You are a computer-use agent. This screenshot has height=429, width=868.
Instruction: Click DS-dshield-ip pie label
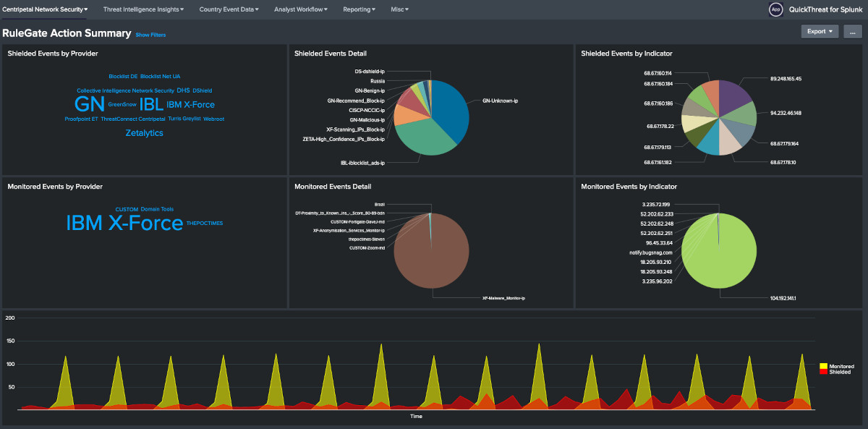[370, 72]
